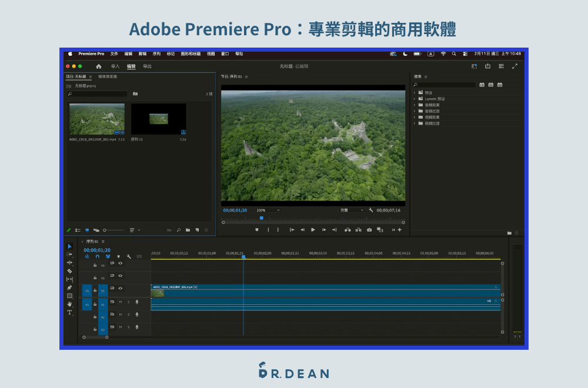Expand the 音频效果 folder
The height and width of the screenshot is (388, 588).
coord(415,105)
